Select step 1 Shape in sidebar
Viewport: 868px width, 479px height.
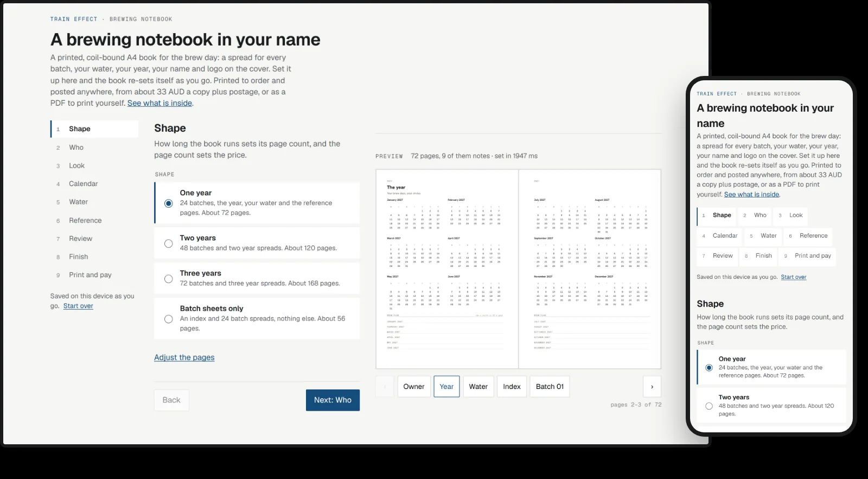[94, 129]
